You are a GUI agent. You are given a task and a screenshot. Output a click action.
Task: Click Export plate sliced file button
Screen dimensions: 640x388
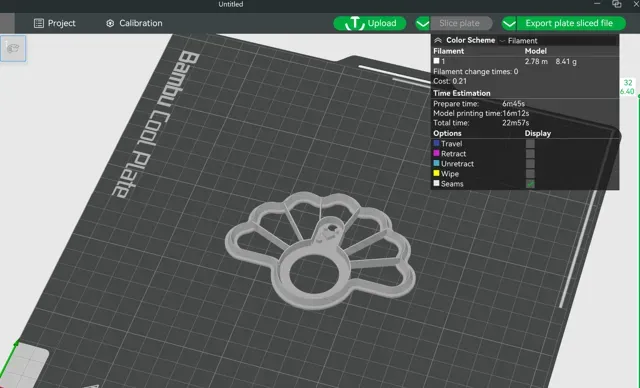(x=571, y=23)
